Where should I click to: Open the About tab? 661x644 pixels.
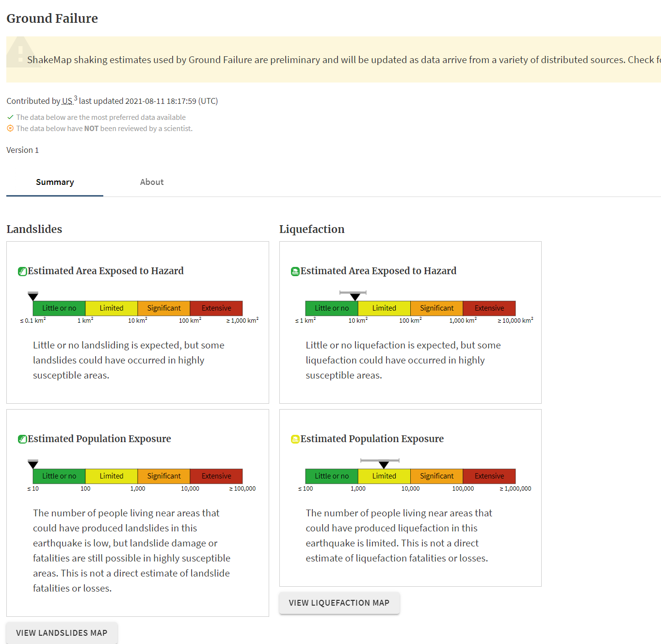click(152, 182)
